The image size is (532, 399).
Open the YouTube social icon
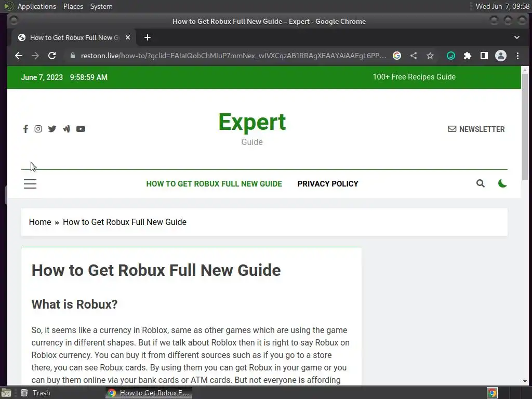click(81, 129)
